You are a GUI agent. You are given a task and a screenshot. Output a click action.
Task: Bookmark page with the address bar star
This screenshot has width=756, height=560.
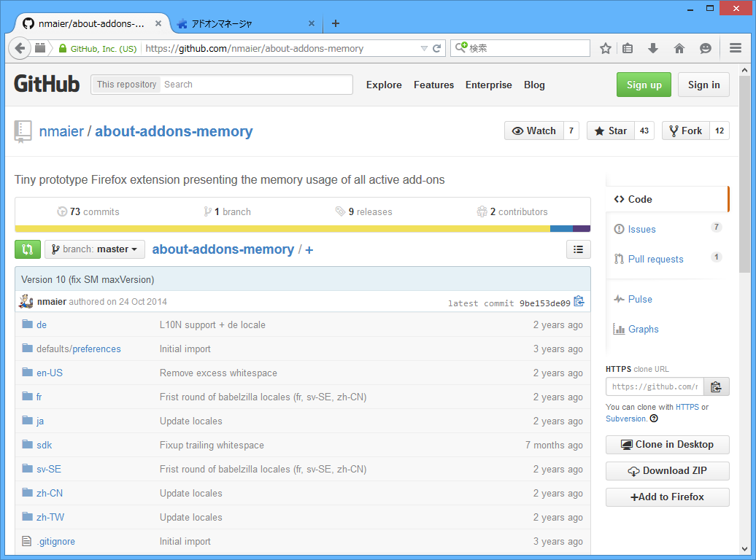pyautogui.click(x=605, y=47)
